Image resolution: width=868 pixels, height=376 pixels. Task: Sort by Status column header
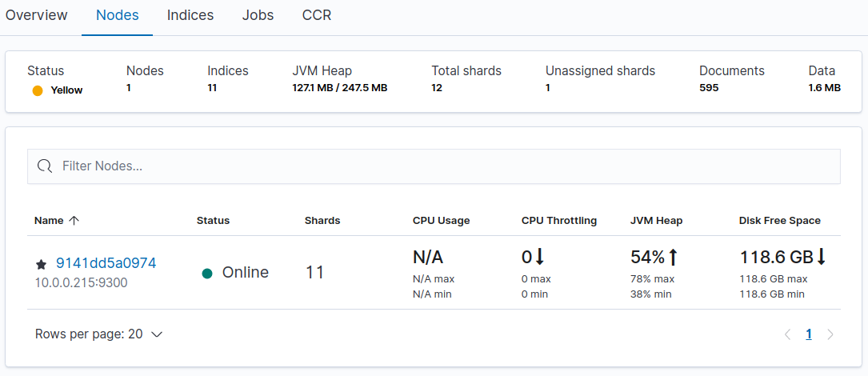click(x=213, y=220)
